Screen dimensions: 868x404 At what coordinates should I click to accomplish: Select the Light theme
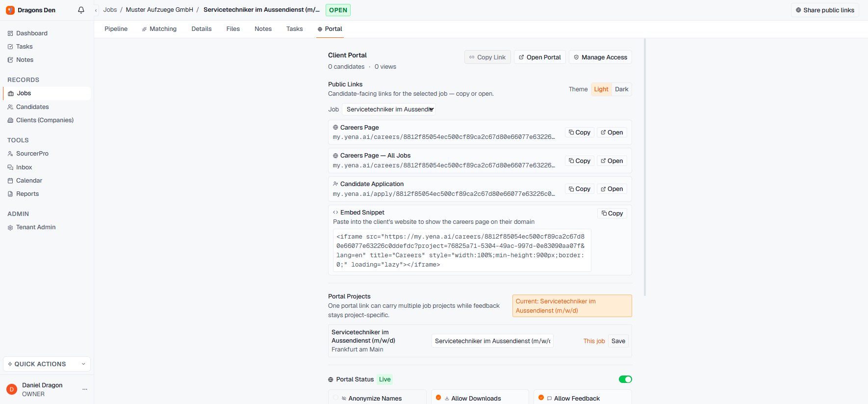pos(601,89)
